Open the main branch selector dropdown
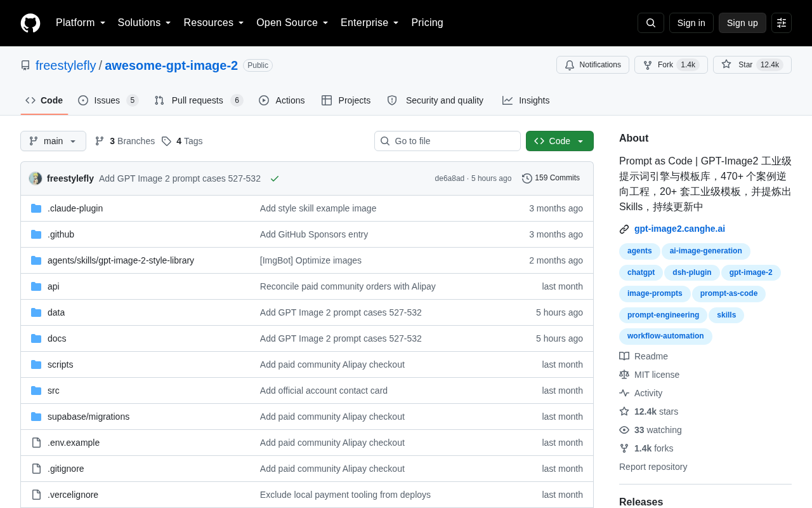812x508 pixels. click(53, 141)
